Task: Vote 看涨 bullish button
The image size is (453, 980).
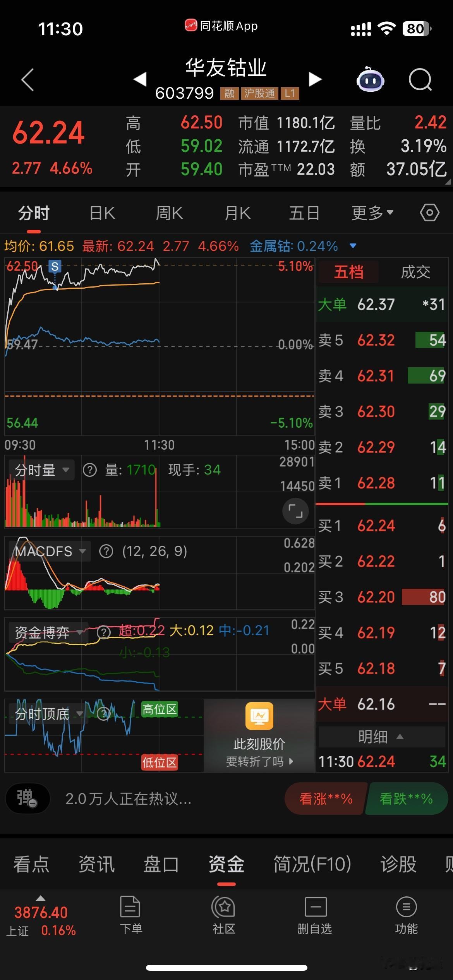Action: tap(326, 798)
